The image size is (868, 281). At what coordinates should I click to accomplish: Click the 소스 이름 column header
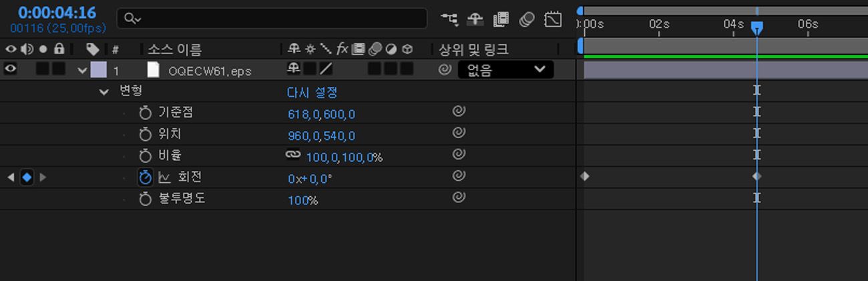[174, 49]
